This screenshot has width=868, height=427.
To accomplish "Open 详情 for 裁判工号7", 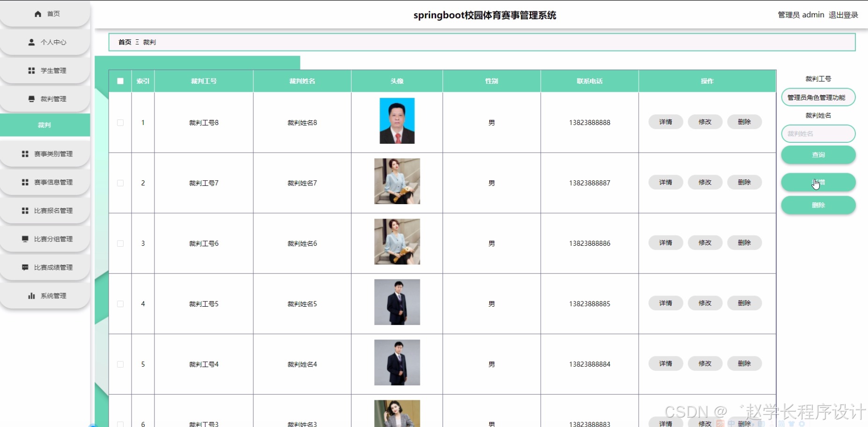I will click(x=666, y=183).
